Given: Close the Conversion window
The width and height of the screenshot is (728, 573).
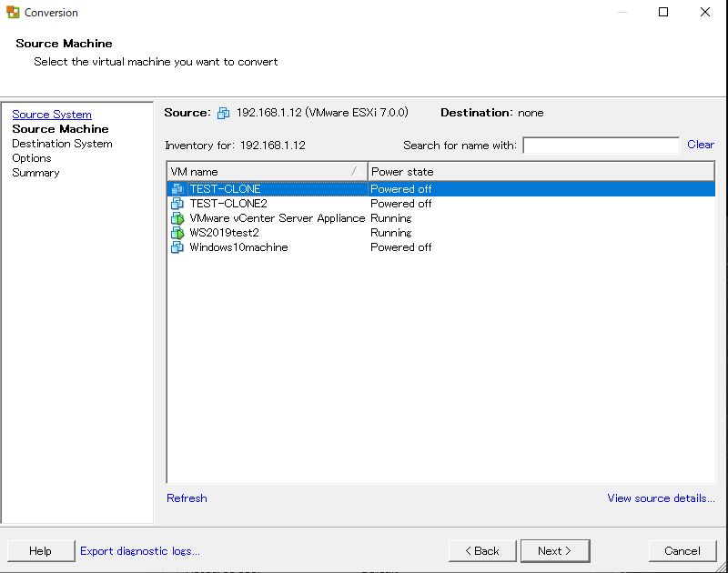Looking at the screenshot, I should click(704, 12).
